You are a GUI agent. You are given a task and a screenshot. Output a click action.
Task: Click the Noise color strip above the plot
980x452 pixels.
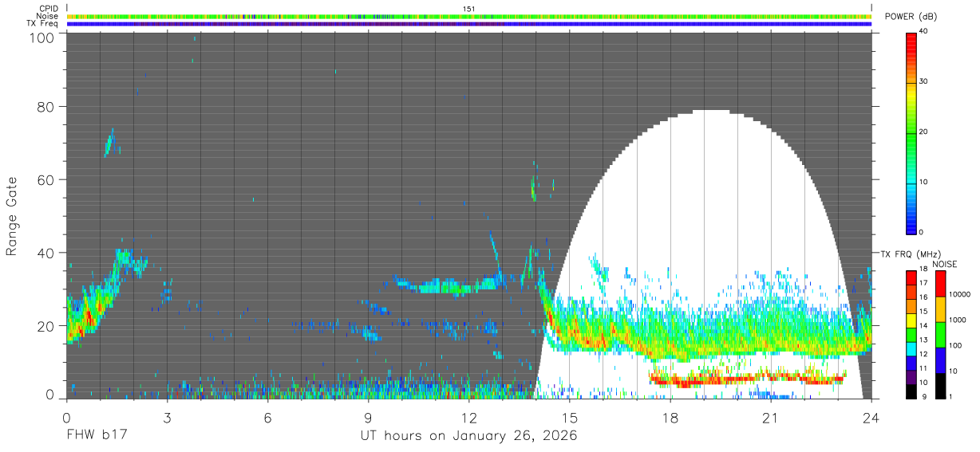[x=469, y=16]
